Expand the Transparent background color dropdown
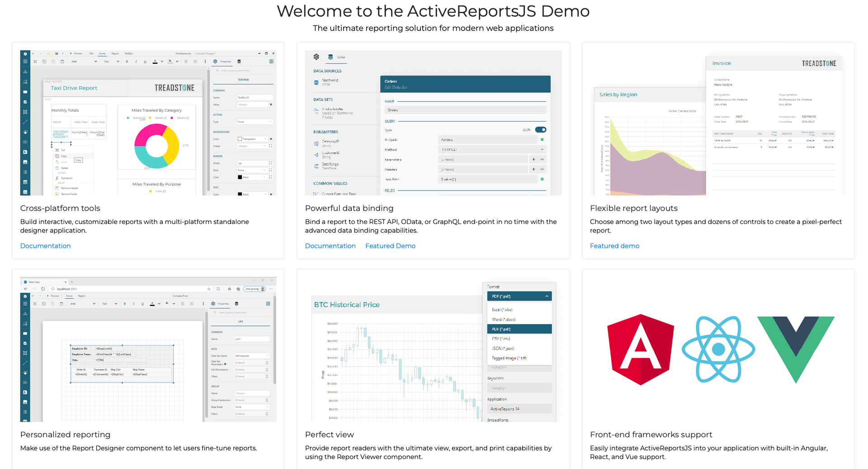 (265, 139)
